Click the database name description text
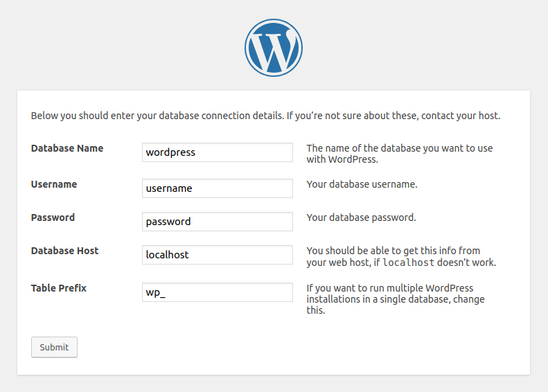 (400, 154)
